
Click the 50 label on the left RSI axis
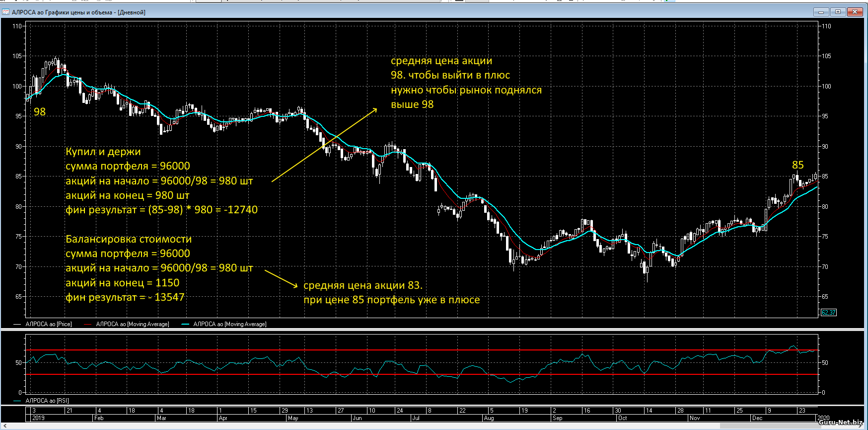pyautogui.click(x=18, y=363)
